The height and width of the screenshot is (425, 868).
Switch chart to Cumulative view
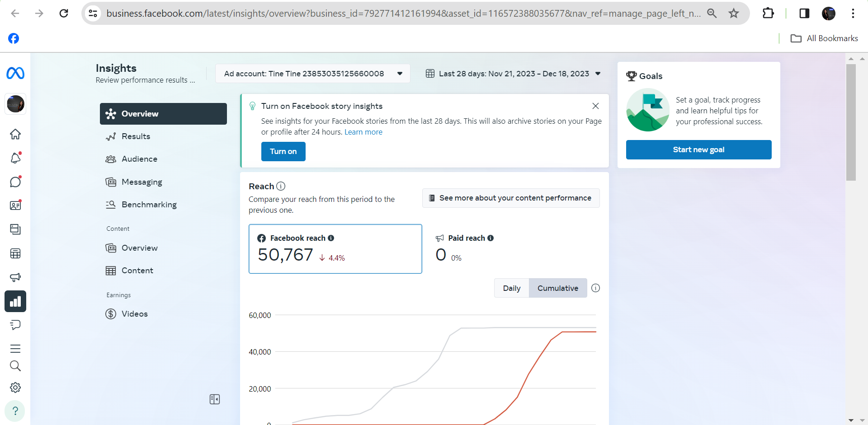pos(558,288)
